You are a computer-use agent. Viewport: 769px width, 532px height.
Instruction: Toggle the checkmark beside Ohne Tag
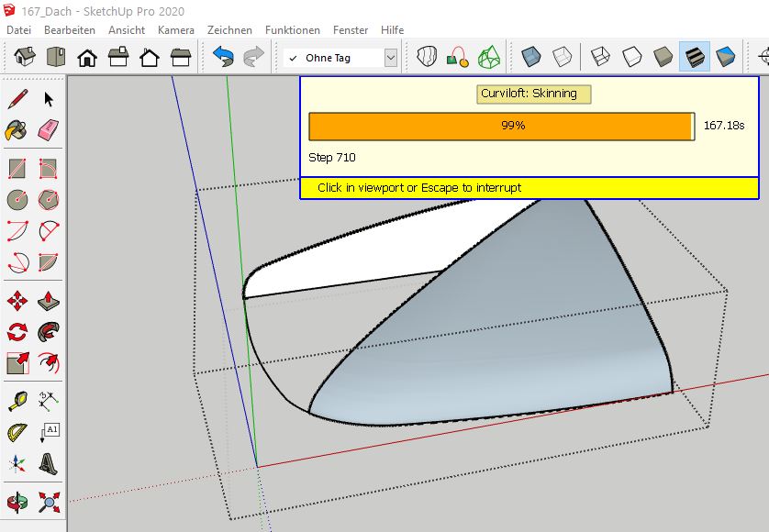[293, 58]
